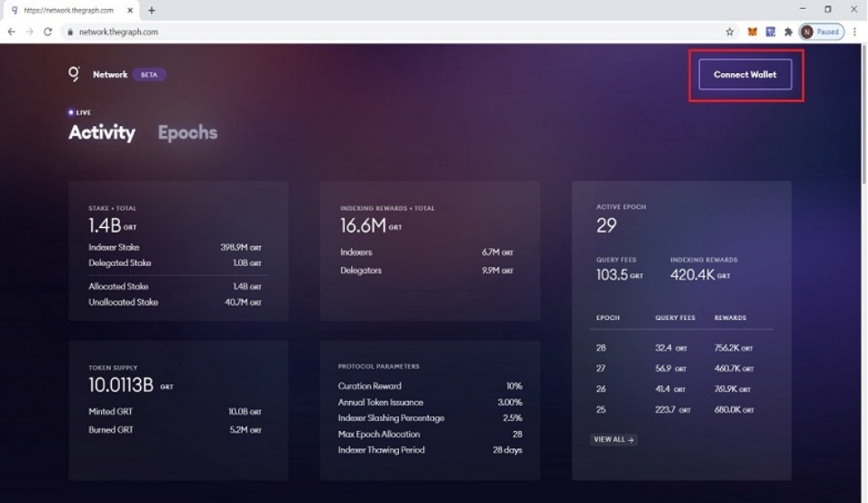
Task: Click the Active Epoch number 29
Action: pyautogui.click(x=606, y=225)
